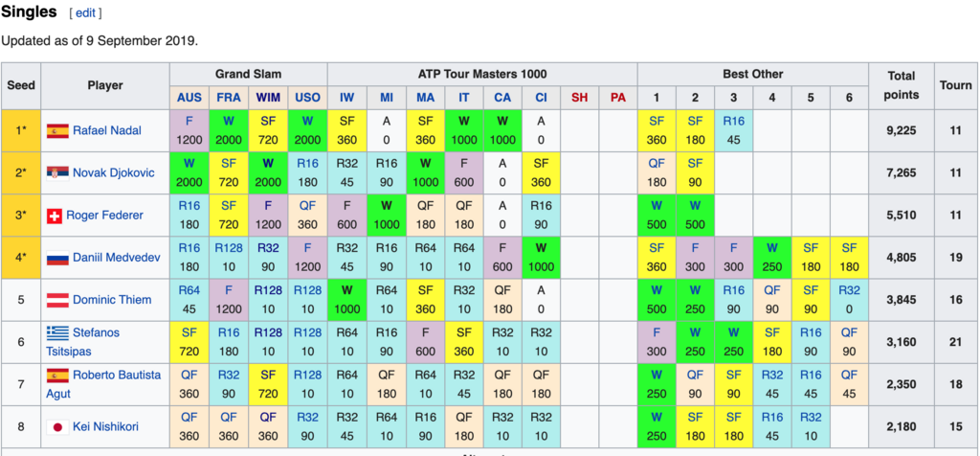Click the seed cell 4*

click(x=21, y=257)
